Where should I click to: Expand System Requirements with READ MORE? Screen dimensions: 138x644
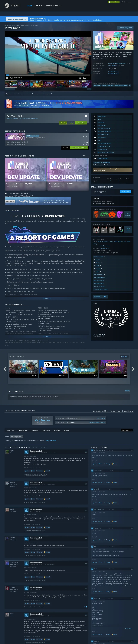[47, 336]
